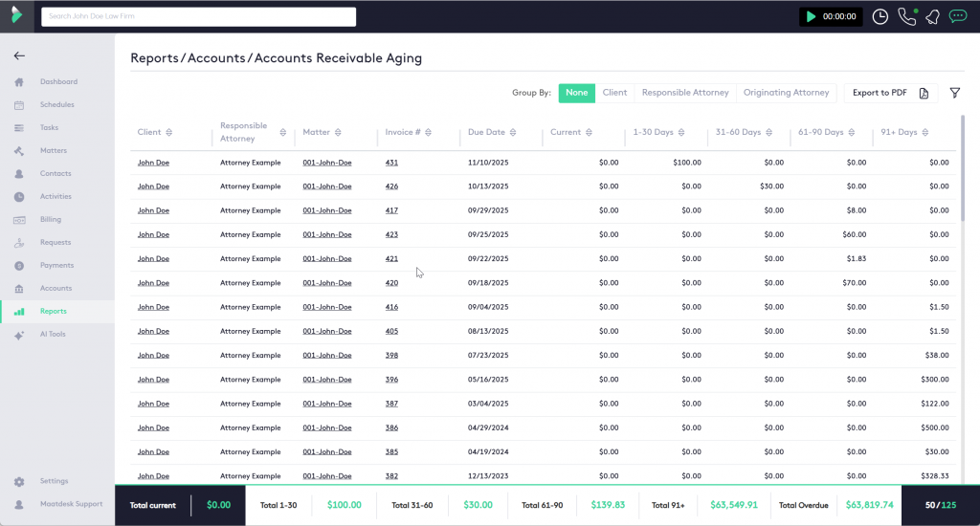Click the phone call icon
Viewport: 980px width, 526px height.
click(905, 17)
